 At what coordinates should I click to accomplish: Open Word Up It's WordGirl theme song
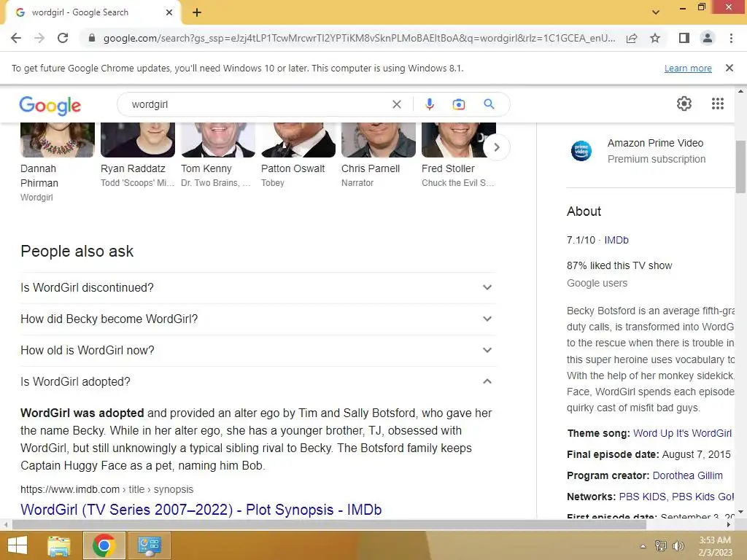tap(682, 433)
